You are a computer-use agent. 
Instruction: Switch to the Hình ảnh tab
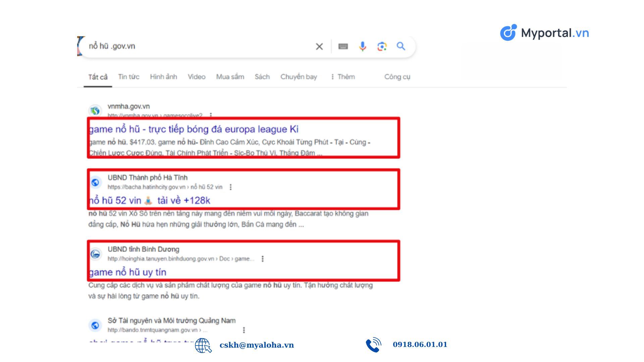pos(163,77)
